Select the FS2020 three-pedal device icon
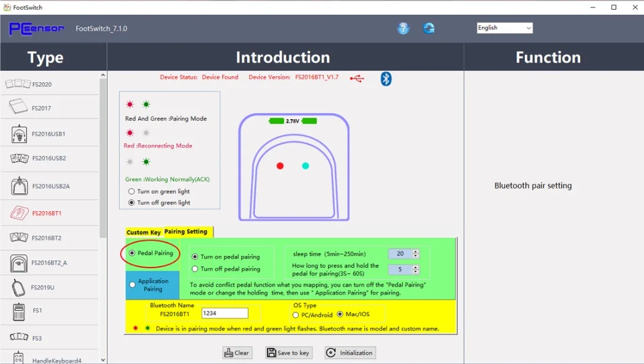This screenshot has height=364, width=644. [18, 84]
